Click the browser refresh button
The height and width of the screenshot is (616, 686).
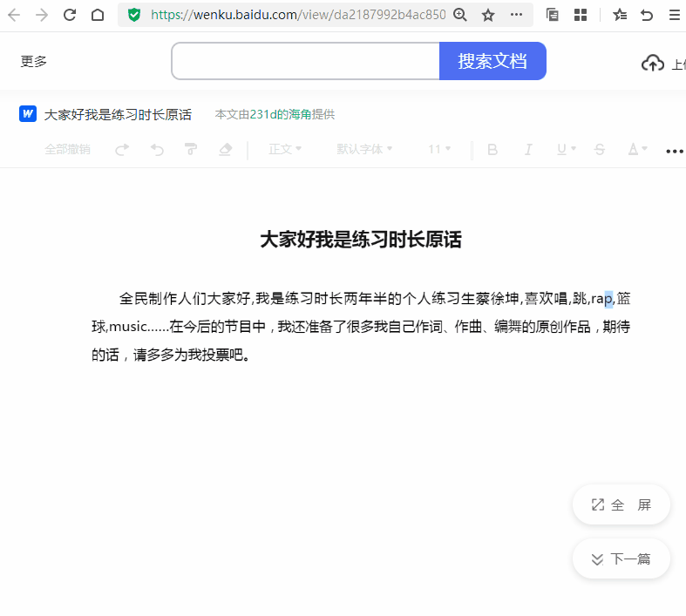click(70, 15)
